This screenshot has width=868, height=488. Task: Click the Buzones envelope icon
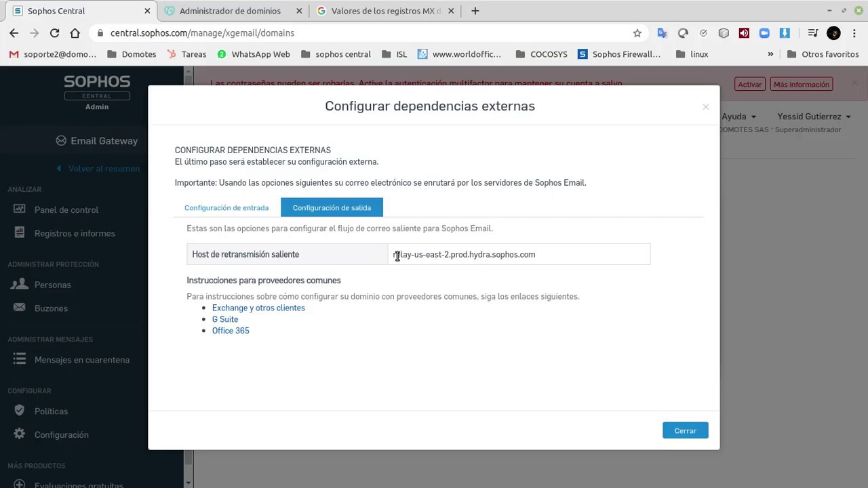pos(19,308)
